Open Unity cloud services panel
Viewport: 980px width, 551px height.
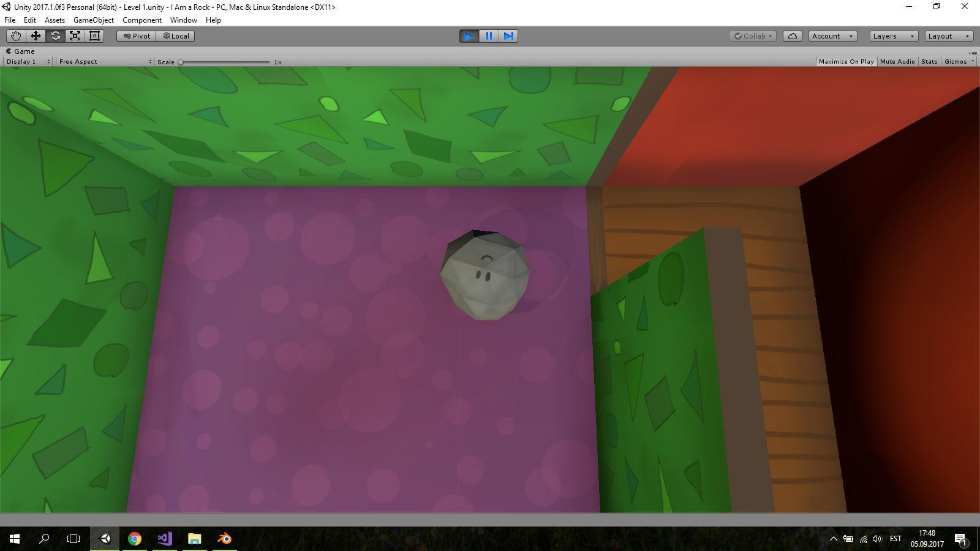(792, 36)
